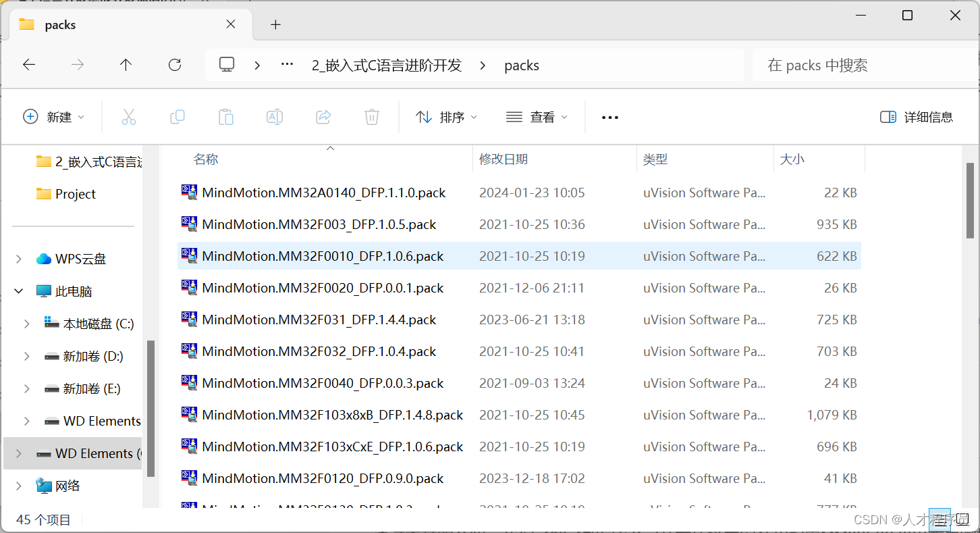The height and width of the screenshot is (533, 980).
Task: Click the 2_嵌入式C语言进阶开发 breadcrumb
Action: (x=387, y=65)
